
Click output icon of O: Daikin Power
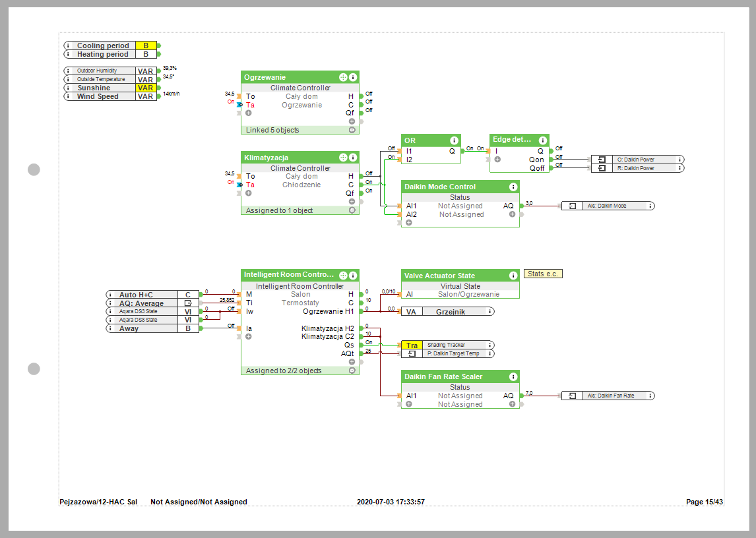tap(602, 160)
